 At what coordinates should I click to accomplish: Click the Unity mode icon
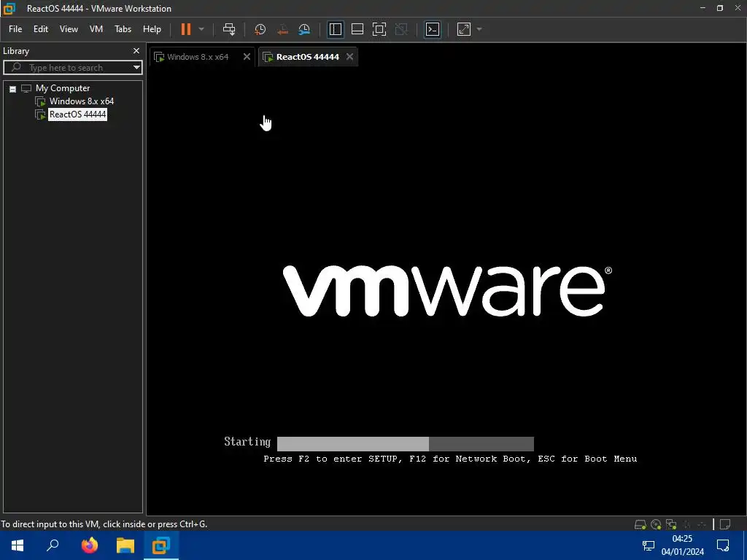tap(402, 29)
